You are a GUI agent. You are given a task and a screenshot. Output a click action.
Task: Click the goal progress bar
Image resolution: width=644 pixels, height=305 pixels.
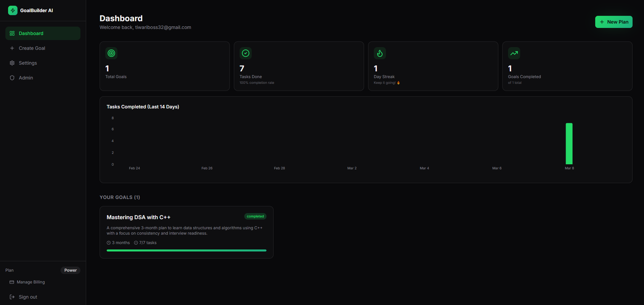coord(186,250)
